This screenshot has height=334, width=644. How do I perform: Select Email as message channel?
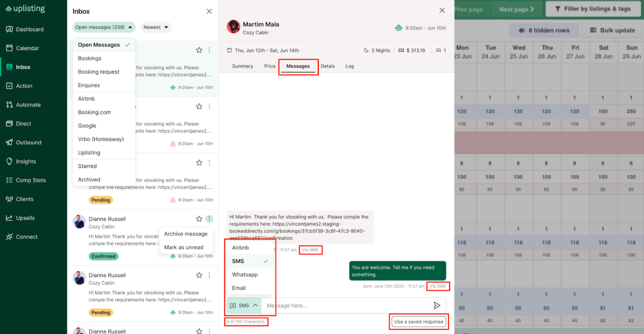[x=249, y=288]
